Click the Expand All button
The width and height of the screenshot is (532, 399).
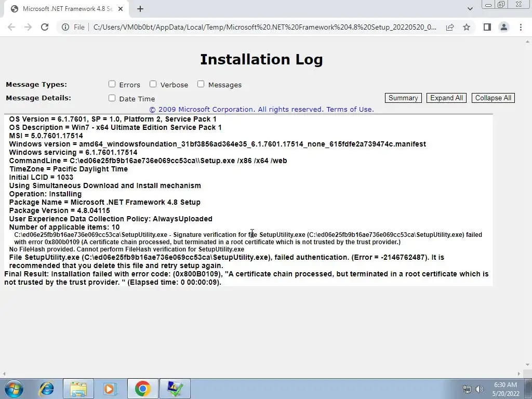pyautogui.click(x=446, y=98)
